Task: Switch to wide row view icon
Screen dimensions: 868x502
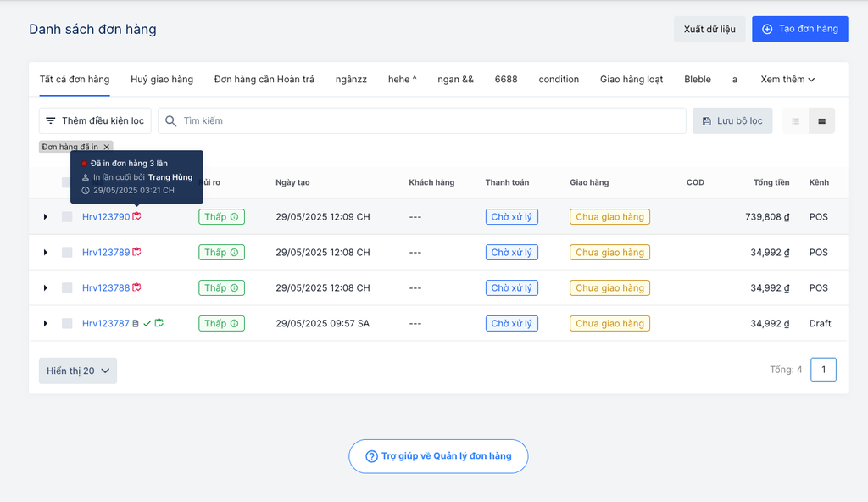Action: click(821, 121)
